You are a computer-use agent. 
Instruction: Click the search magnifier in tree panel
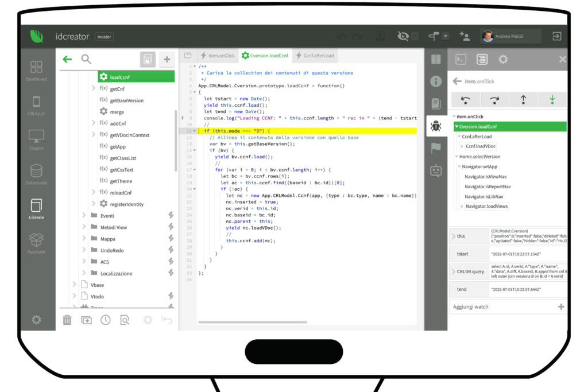86,59
